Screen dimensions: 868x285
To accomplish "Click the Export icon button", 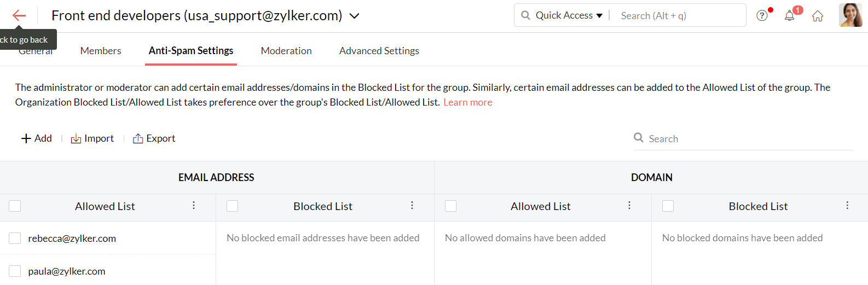I will [x=138, y=139].
